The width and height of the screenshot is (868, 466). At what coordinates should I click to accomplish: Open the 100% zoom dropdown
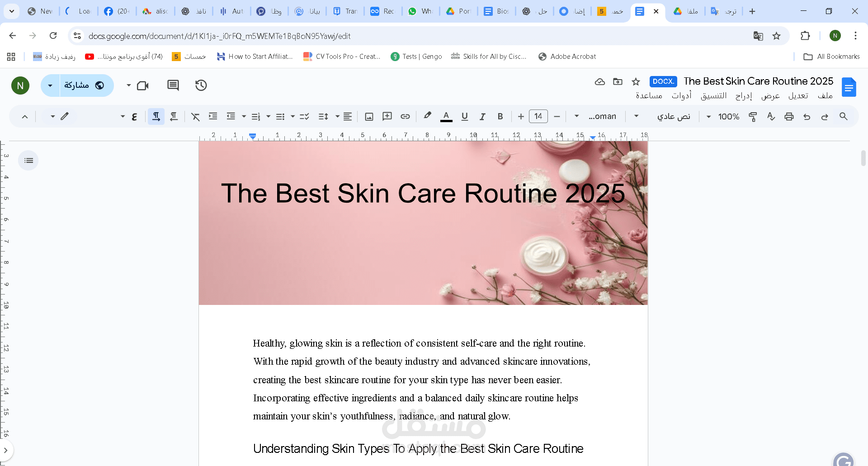coord(723,116)
